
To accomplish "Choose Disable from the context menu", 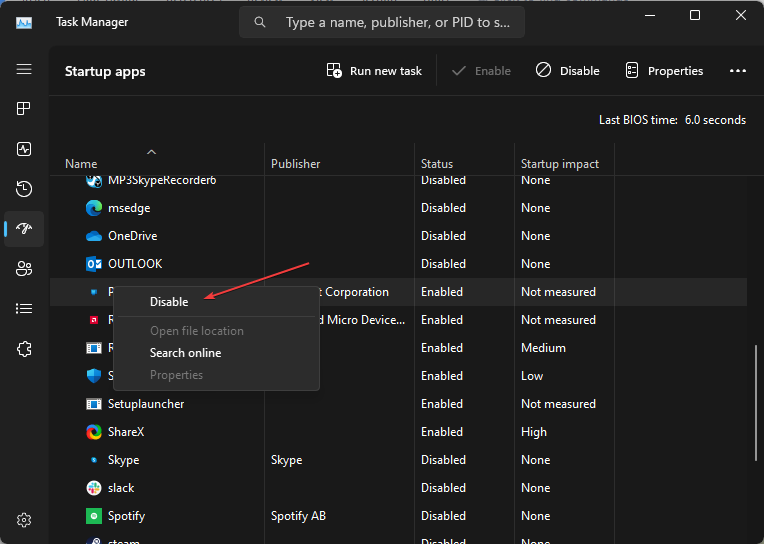I will pyautogui.click(x=169, y=301).
